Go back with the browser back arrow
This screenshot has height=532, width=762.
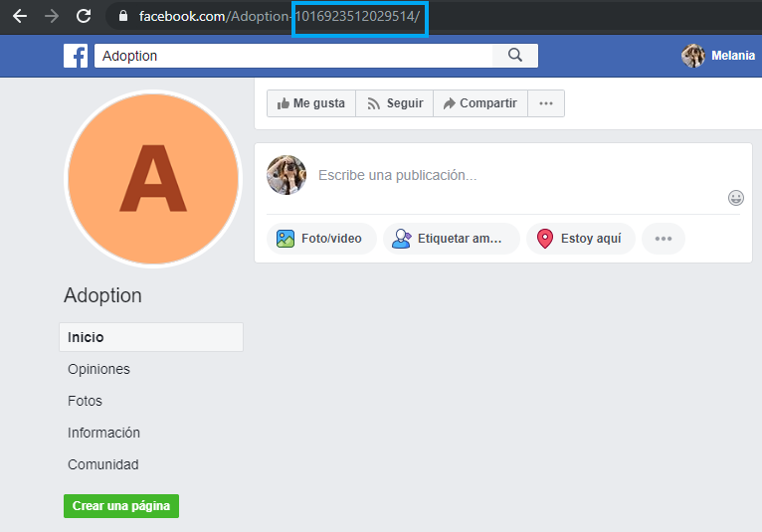[20, 16]
